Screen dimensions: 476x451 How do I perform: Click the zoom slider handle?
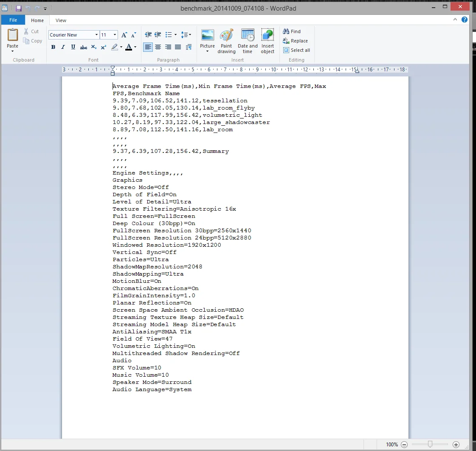click(430, 444)
